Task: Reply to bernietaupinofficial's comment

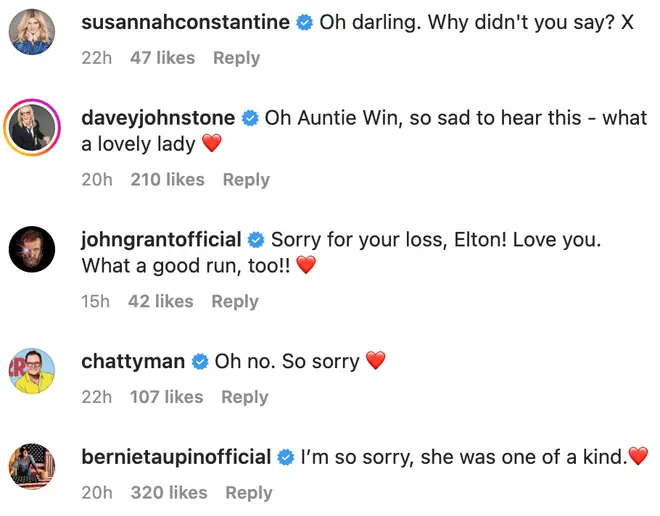Action: coord(249,493)
